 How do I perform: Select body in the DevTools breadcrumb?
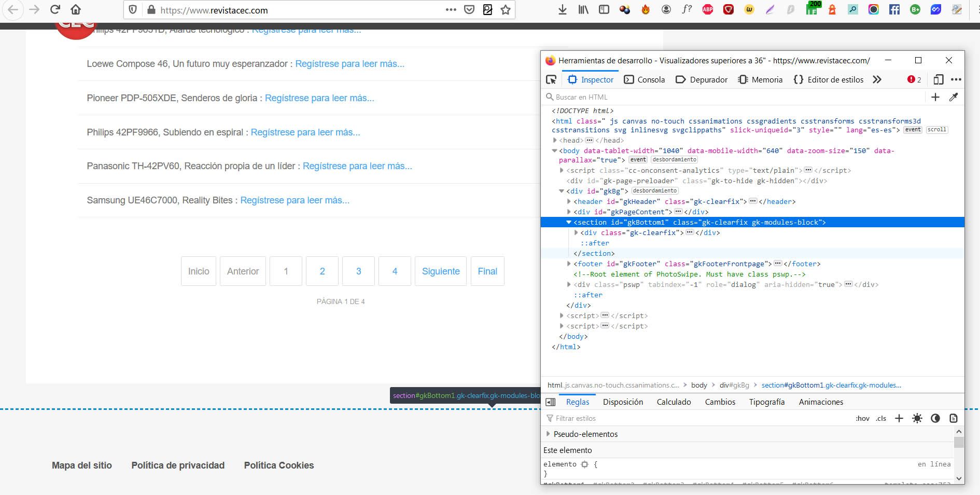(699, 385)
